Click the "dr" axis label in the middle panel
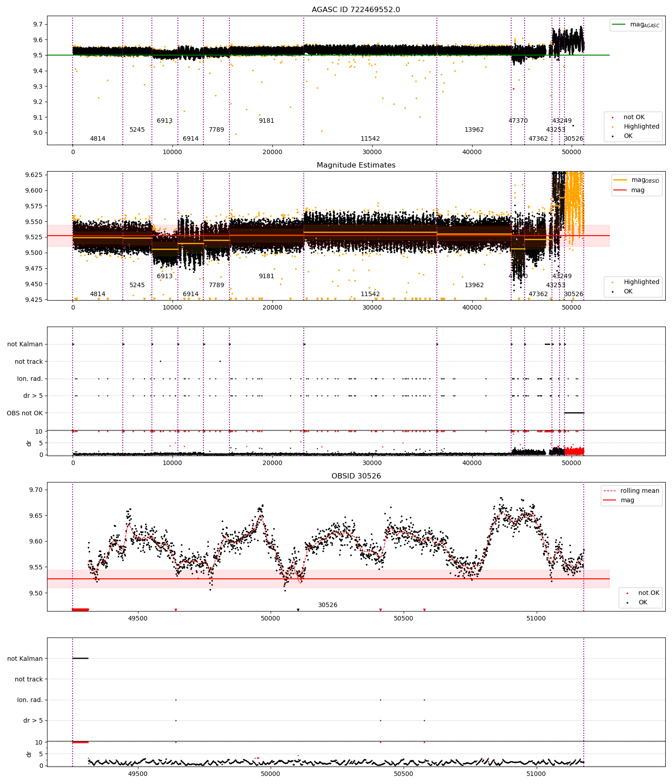The height and width of the screenshot is (784, 672). click(29, 443)
